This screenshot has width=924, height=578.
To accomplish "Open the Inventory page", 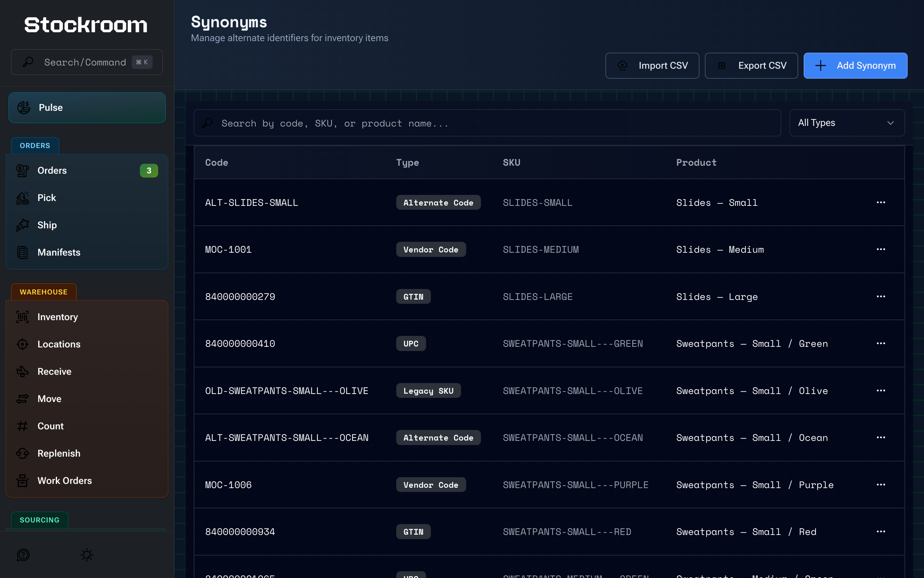I will pyautogui.click(x=87, y=317).
